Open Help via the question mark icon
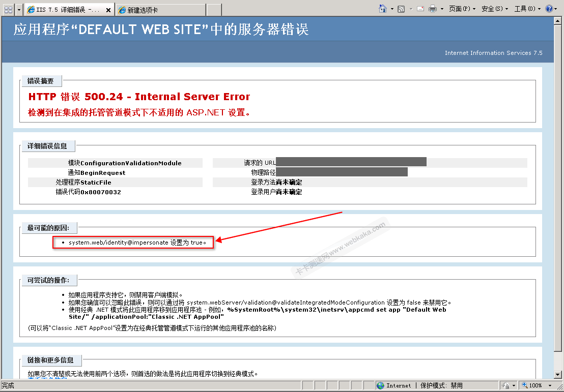The height and width of the screenshot is (392, 564). click(x=549, y=9)
